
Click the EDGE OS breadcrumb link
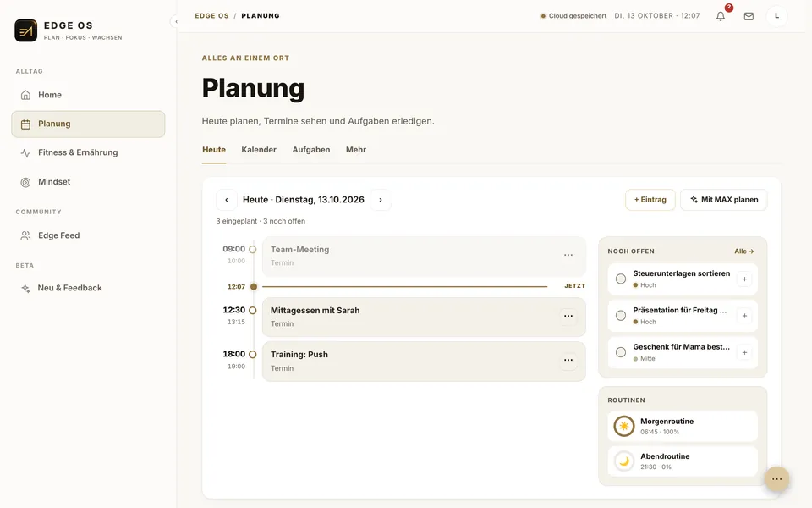coord(211,16)
